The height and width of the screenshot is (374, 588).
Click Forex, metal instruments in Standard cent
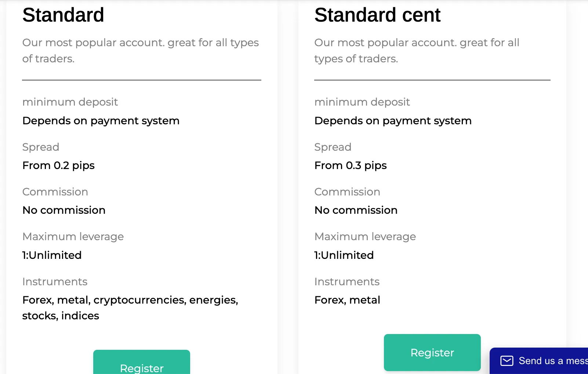pos(347,300)
